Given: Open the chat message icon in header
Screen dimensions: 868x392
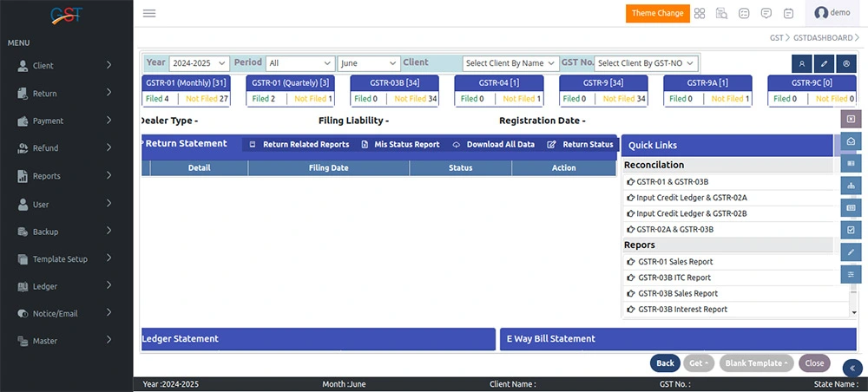Looking at the screenshot, I should 766,13.
